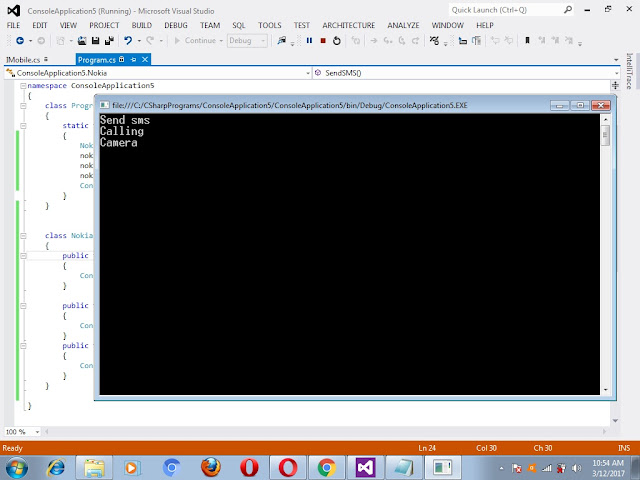This screenshot has height=480, width=640.
Task: Pause debugging with Break All icon
Action: tap(309, 40)
